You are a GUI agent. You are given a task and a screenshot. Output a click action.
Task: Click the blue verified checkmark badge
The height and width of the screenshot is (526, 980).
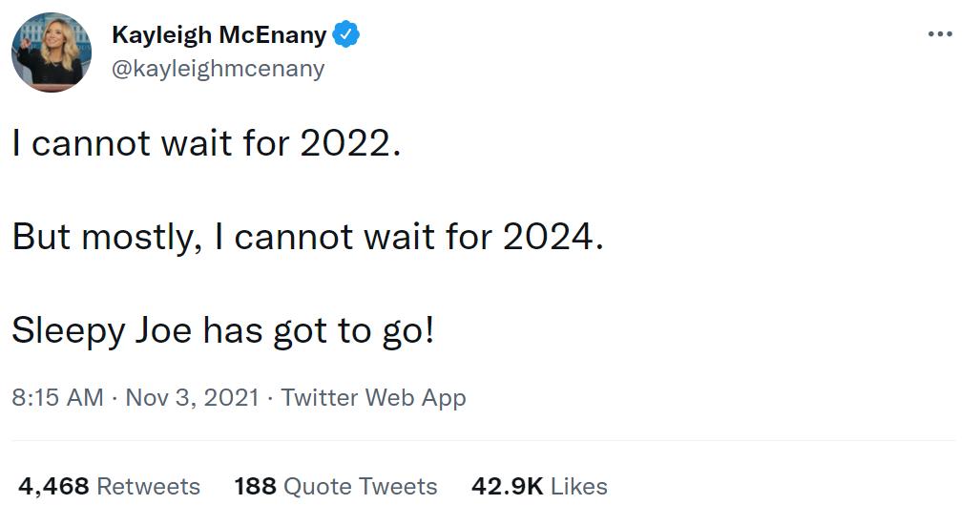tap(345, 35)
